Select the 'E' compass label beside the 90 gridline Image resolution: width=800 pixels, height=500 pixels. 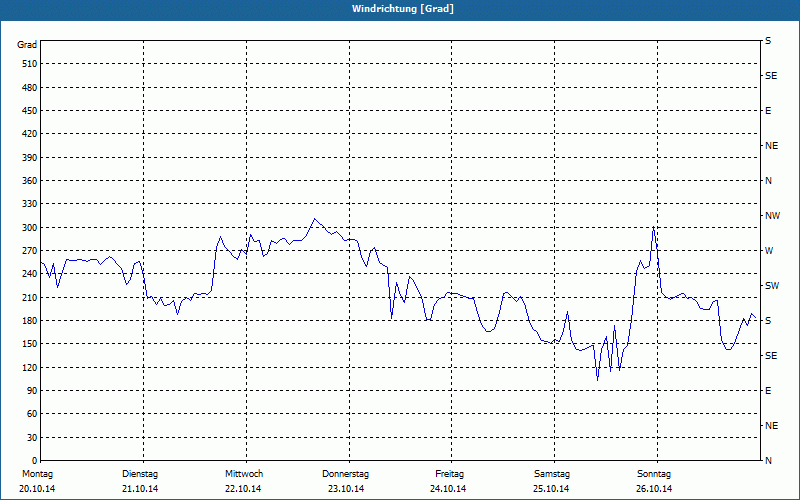[768, 391]
